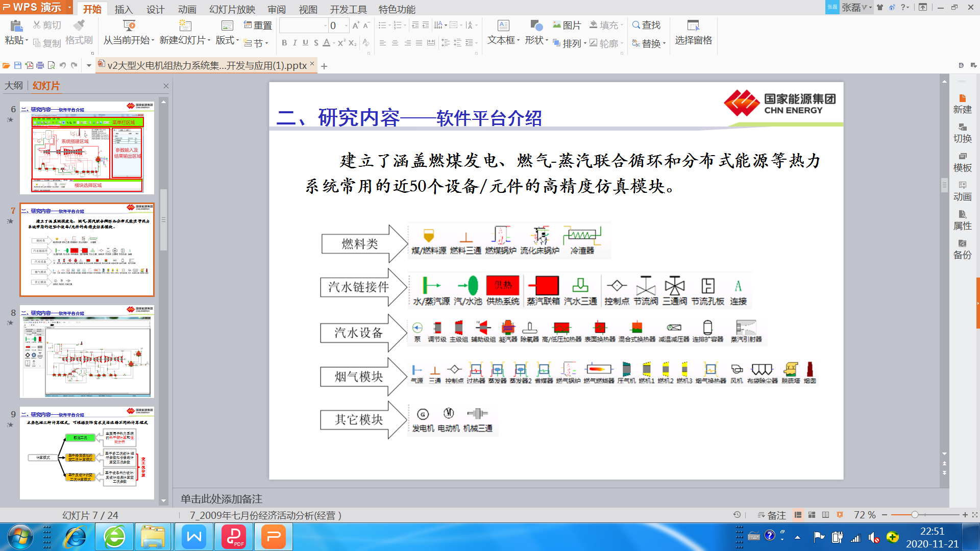This screenshot has height=551, width=980.
Task: Open the Animation (动画) ribbon tab
Action: pyautogui.click(x=187, y=9)
